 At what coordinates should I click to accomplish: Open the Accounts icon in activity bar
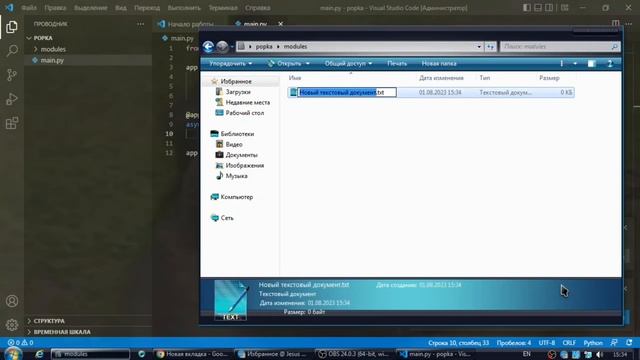click(12, 301)
